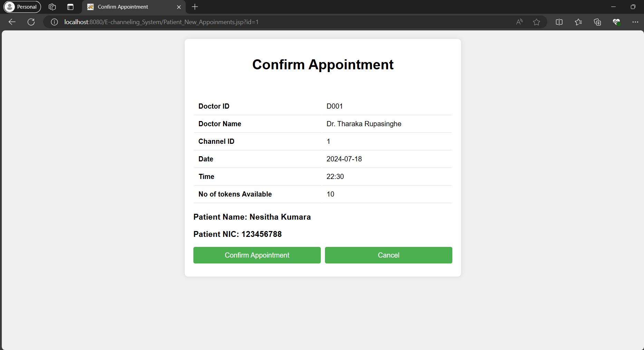644x350 pixels.
Task: Click the Dr. Tharaka Rupasinghe cell
Action: click(364, 124)
